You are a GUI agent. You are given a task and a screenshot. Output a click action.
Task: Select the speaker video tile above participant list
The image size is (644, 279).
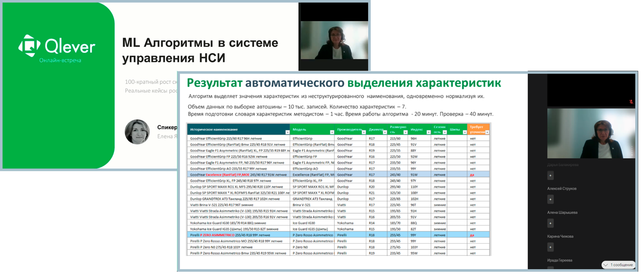(x=591, y=133)
